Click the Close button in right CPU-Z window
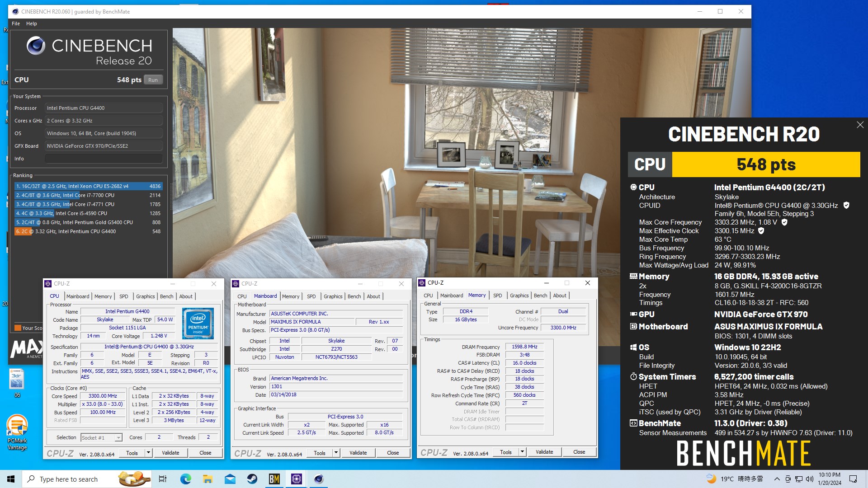868x488 pixels. pyautogui.click(x=579, y=452)
